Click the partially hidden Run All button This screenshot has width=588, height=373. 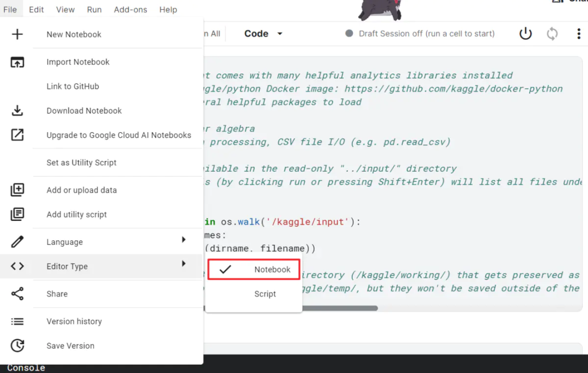(x=212, y=34)
